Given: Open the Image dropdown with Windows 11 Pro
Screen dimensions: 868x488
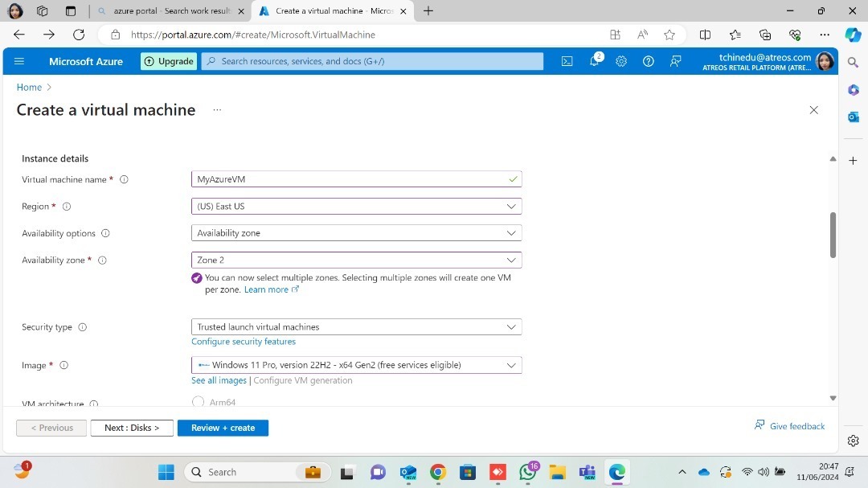Looking at the screenshot, I should (357, 365).
